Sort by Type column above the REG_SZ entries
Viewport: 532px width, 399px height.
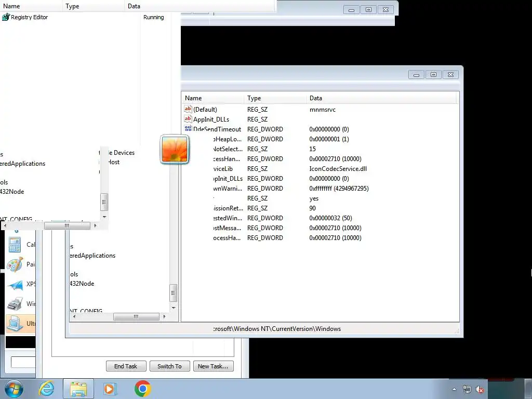275,98
